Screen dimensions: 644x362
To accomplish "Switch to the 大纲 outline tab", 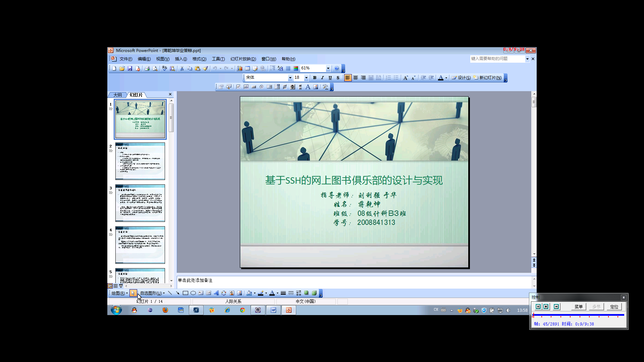I will [117, 95].
